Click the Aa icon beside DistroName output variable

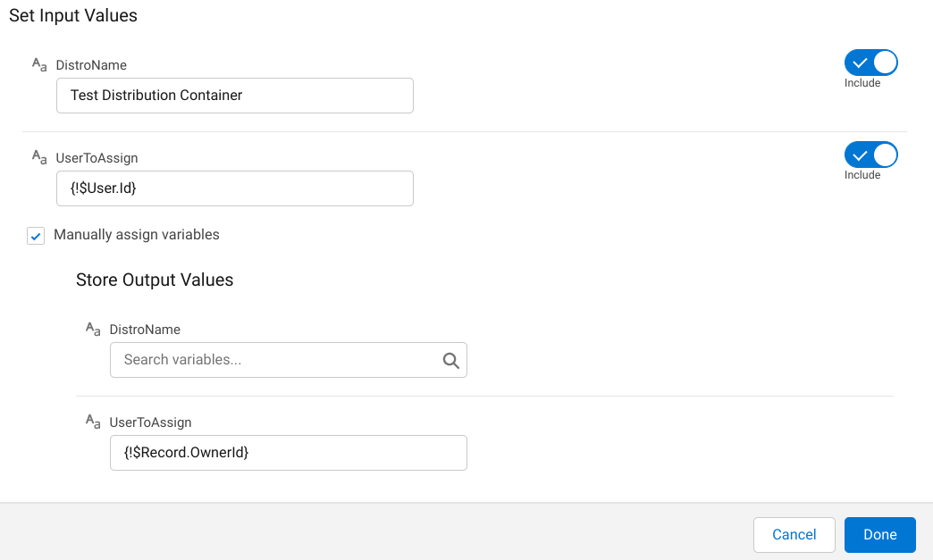coord(91,328)
